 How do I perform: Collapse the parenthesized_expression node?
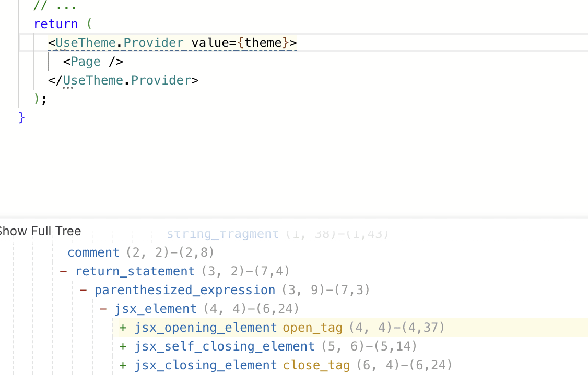(83, 290)
